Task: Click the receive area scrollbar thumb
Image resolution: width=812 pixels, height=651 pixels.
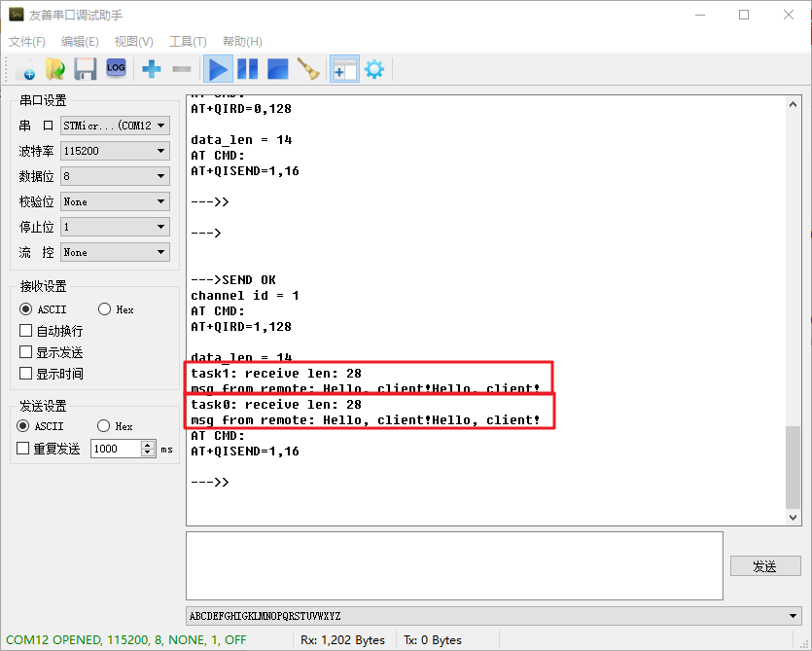Action: coord(793,467)
